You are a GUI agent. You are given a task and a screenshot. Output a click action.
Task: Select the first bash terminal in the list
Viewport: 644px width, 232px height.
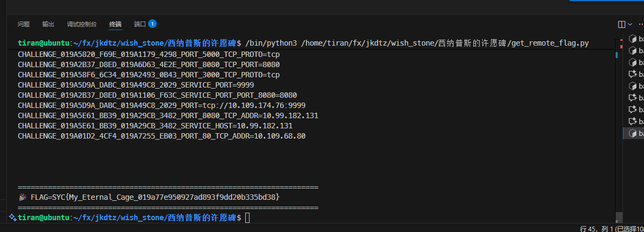point(634,39)
